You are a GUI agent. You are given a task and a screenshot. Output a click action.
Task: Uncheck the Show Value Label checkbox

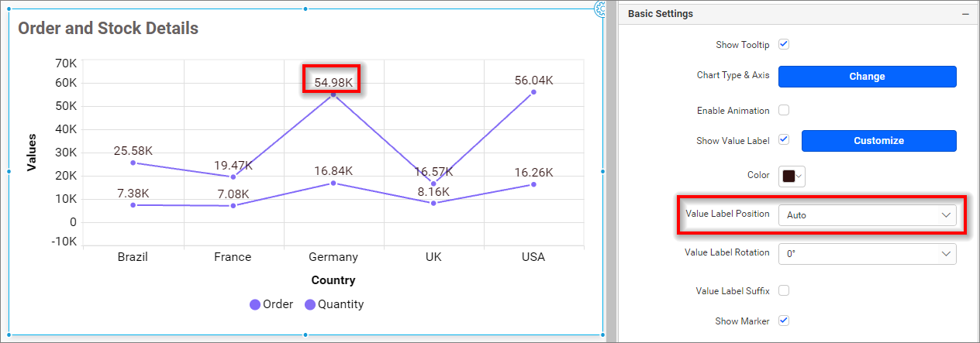pos(784,140)
